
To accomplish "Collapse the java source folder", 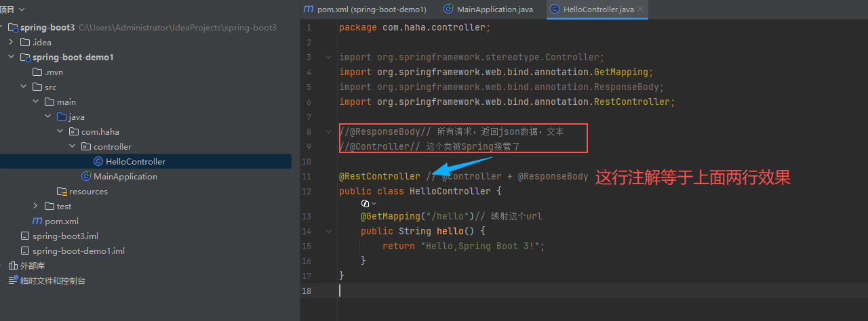I will tap(48, 116).
